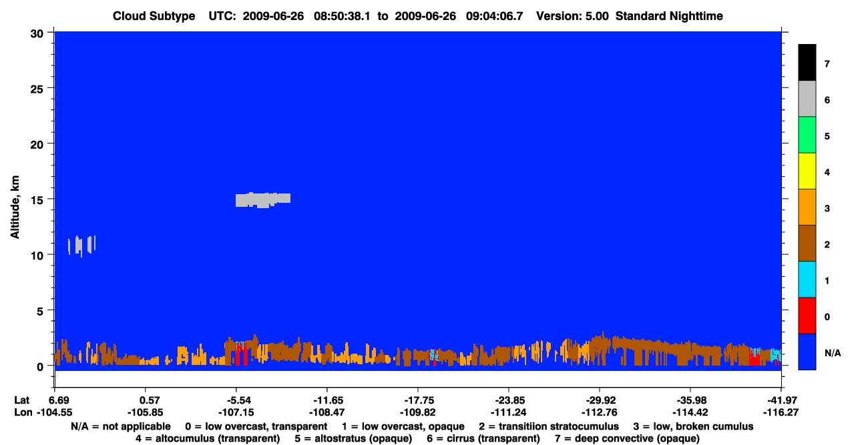Click longitude value -111.24

click(509, 412)
